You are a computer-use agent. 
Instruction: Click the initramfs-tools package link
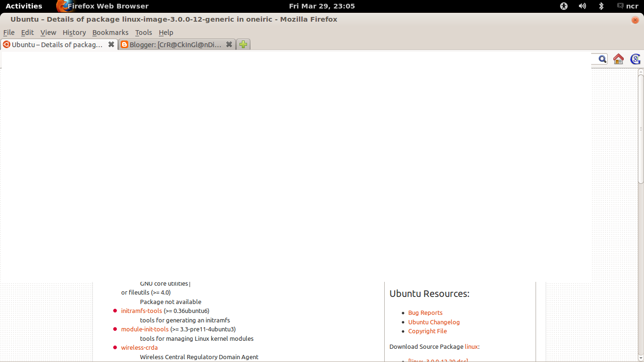pyautogui.click(x=141, y=311)
